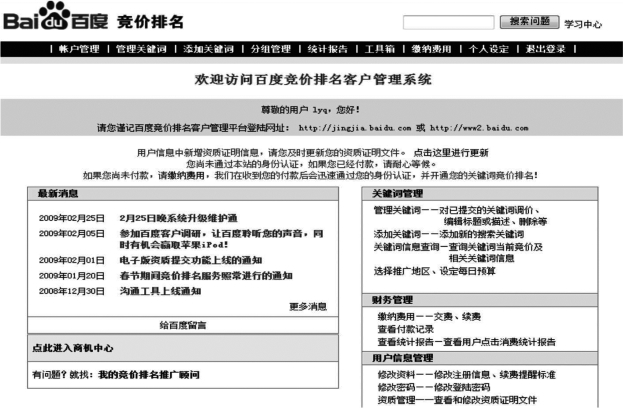Click 添加关键词 link in keyword management panel
This screenshot has height=408, width=623.
(x=397, y=234)
